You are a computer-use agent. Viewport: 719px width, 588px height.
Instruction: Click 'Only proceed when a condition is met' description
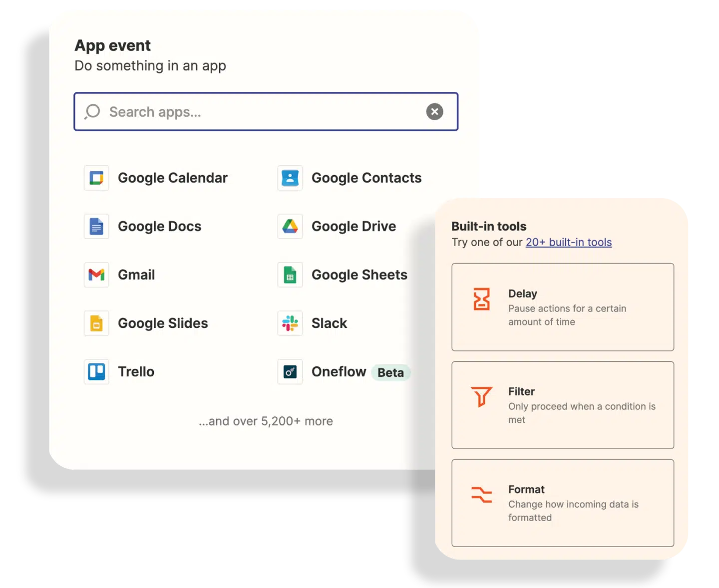(x=582, y=413)
